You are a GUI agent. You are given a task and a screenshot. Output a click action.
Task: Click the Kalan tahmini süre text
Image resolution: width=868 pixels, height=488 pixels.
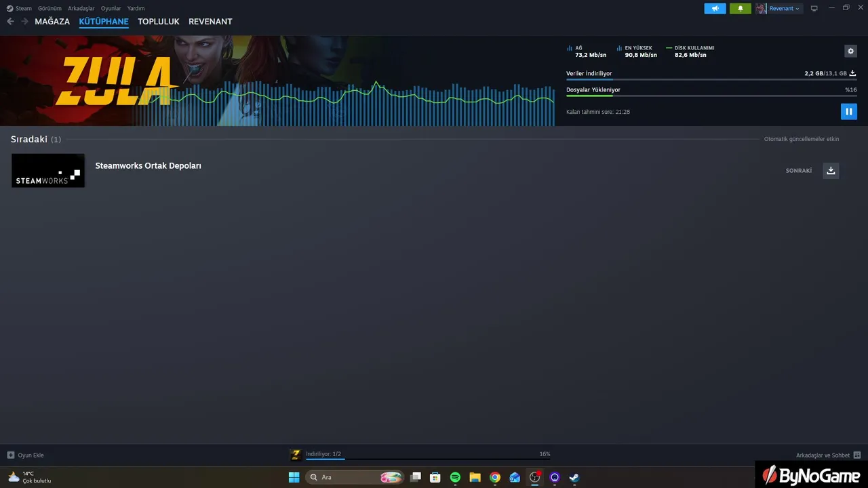click(x=598, y=112)
